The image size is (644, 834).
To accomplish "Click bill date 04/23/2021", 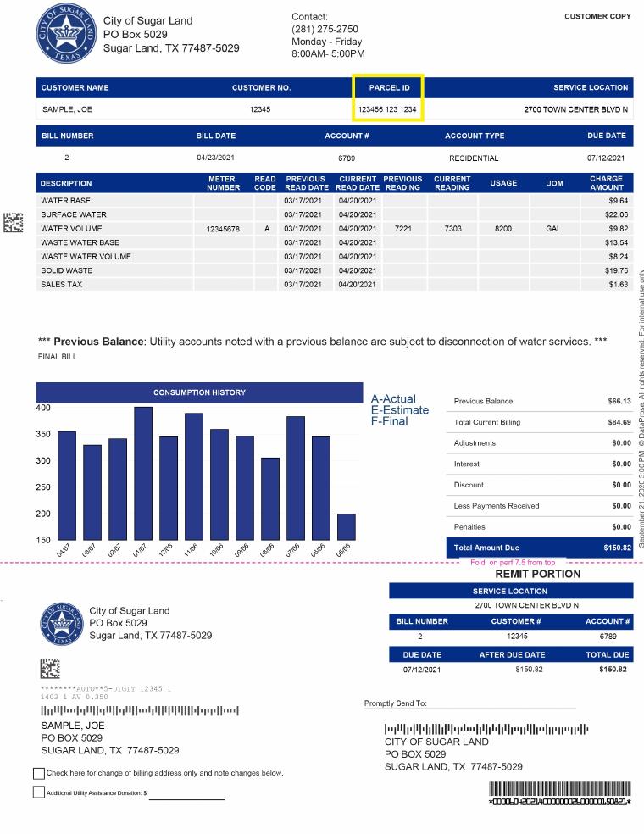I will pyautogui.click(x=215, y=158).
